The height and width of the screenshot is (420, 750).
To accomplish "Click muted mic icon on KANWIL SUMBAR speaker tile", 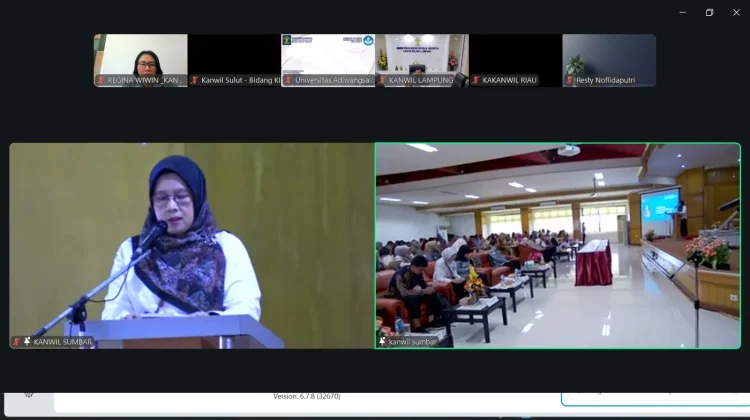I will (x=17, y=342).
